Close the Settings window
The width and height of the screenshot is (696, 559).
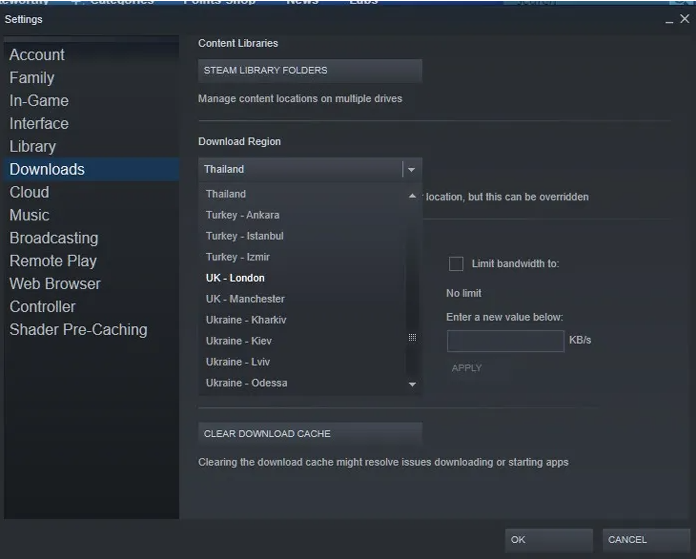click(x=684, y=19)
